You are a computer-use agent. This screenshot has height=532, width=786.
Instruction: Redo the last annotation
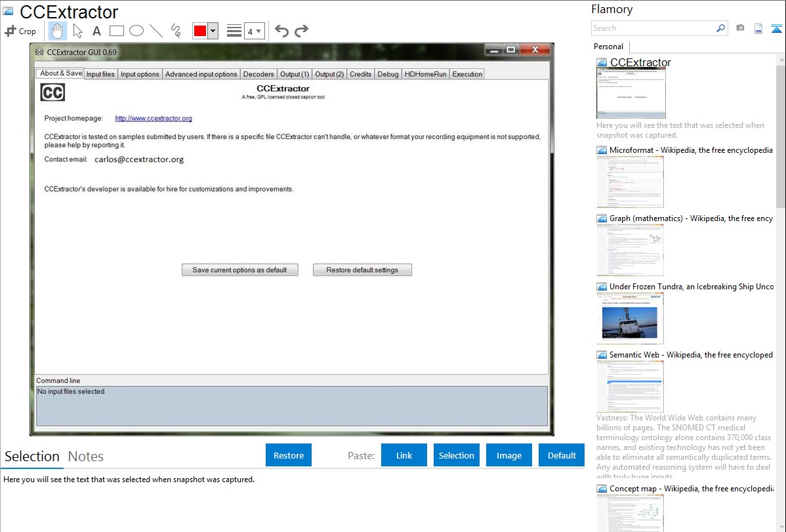[x=301, y=31]
